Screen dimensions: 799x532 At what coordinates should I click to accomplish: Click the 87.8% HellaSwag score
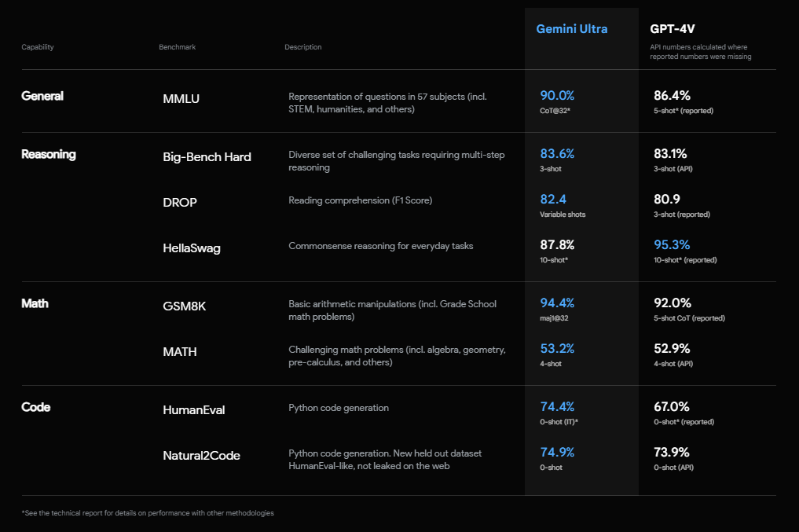557,244
